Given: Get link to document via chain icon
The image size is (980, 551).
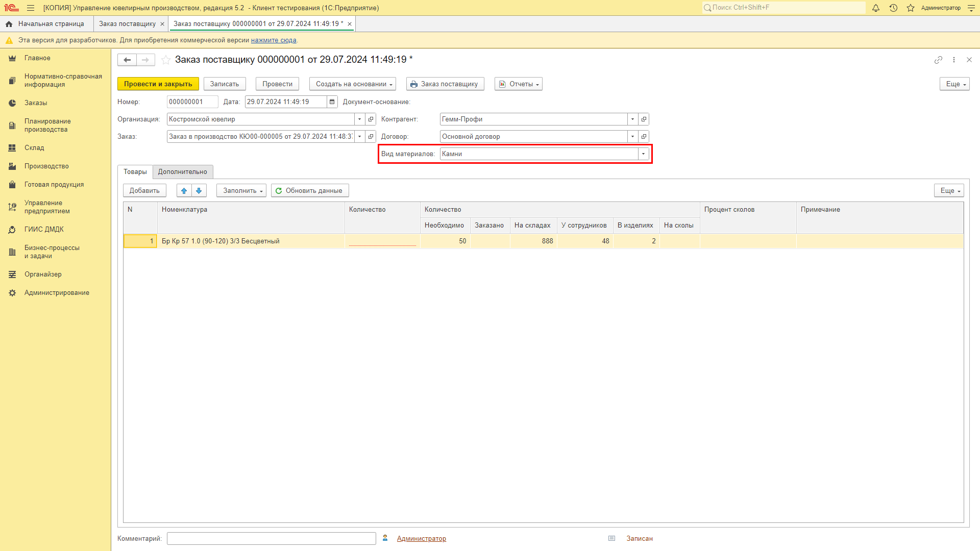Looking at the screenshot, I should coord(938,60).
